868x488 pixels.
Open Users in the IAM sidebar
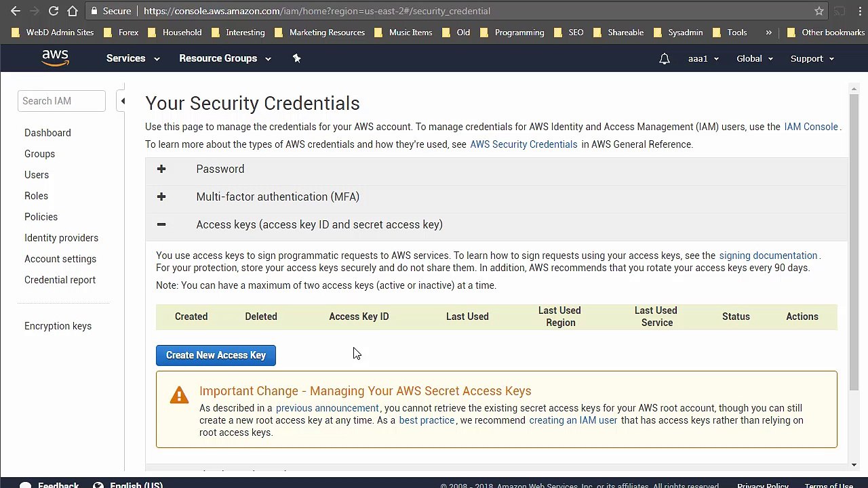coord(37,175)
